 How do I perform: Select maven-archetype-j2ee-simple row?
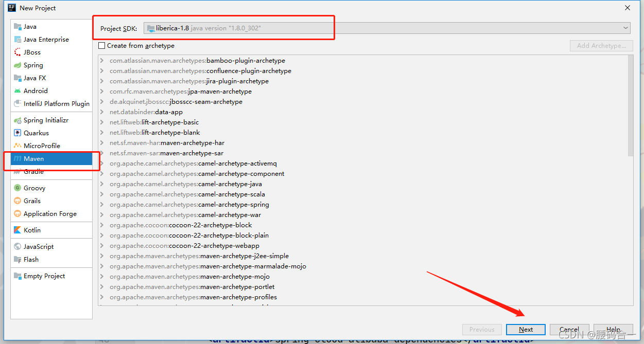[x=363, y=256]
